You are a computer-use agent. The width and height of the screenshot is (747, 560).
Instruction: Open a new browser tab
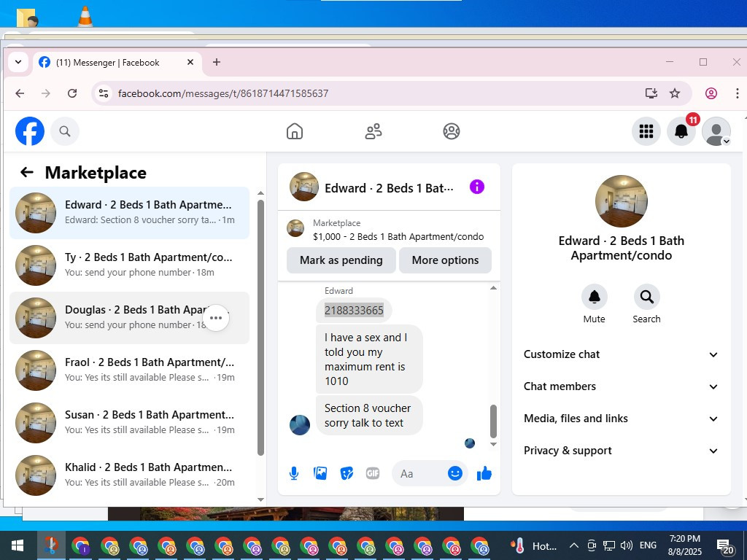point(216,63)
